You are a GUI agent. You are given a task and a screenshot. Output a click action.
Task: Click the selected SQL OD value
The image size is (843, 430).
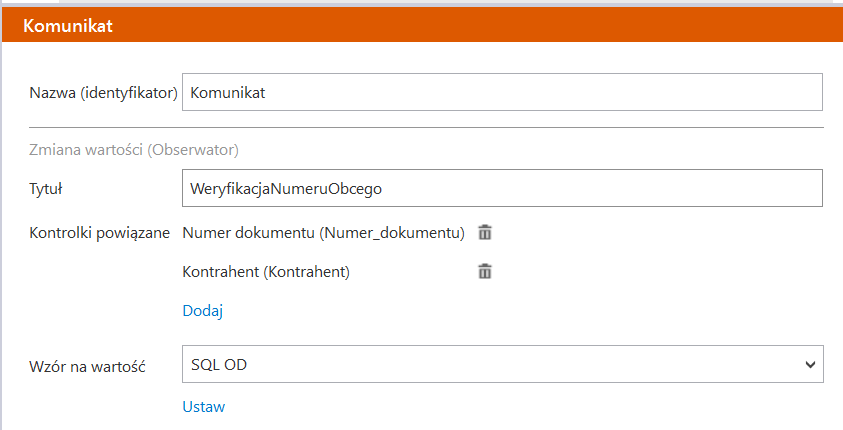[219, 365]
